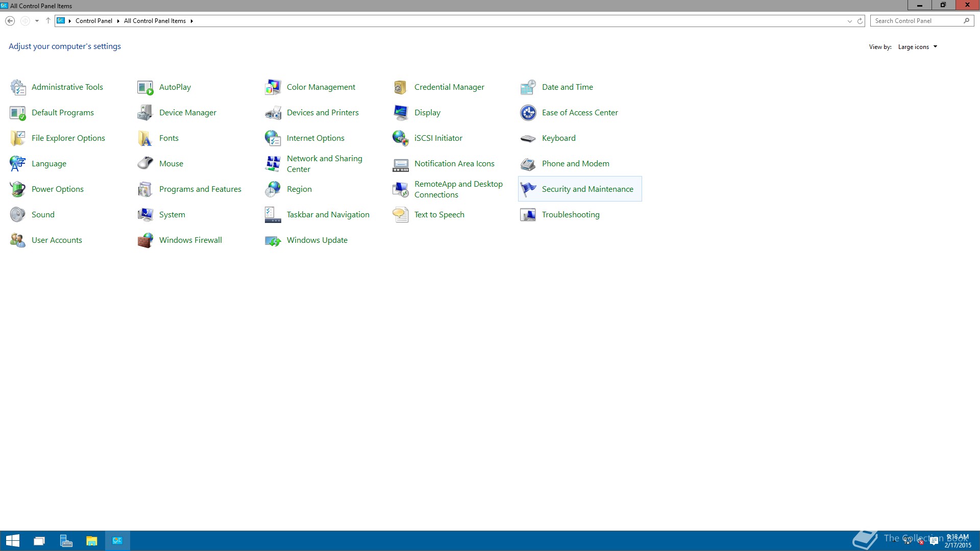Viewport: 980px width, 551px height.
Task: Expand the arrow after Control Panel breadcrumb
Action: pyautogui.click(x=118, y=21)
